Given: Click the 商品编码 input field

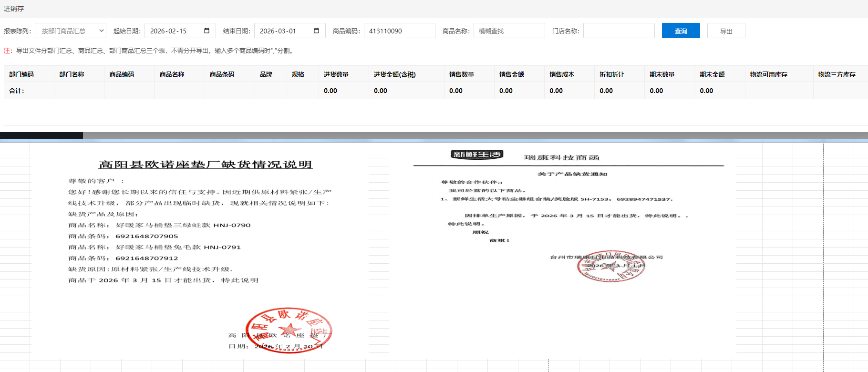Looking at the screenshot, I should (x=399, y=31).
